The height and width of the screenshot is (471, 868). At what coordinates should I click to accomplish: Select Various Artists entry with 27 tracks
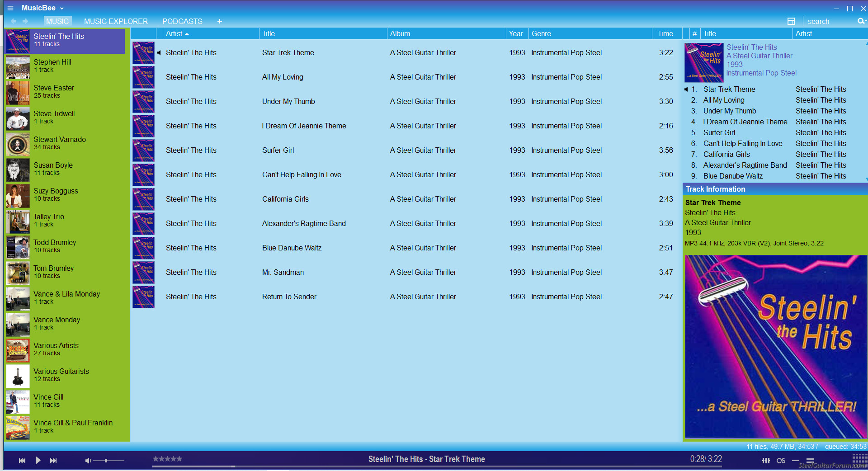click(66, 350)
